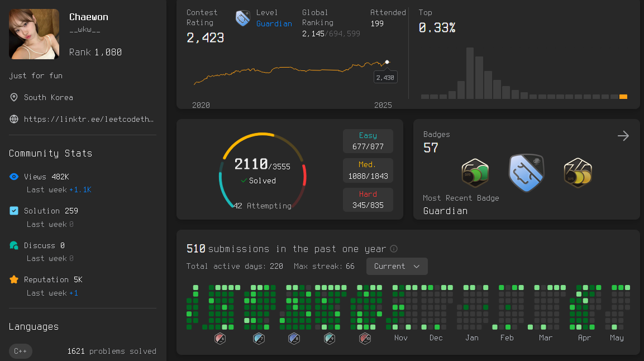
Task: Click the Solution 259 stat
Action: point(51,211)
